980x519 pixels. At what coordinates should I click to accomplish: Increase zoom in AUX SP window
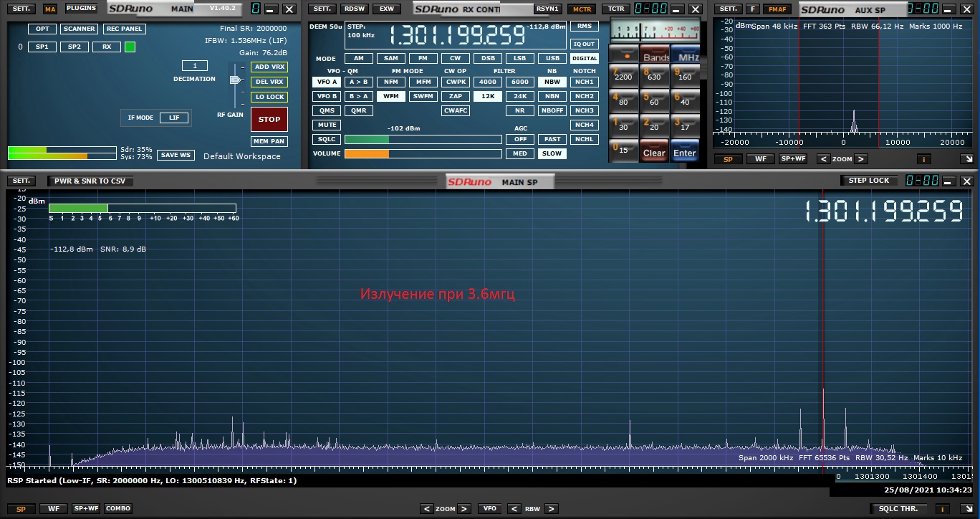coord(861,159)
